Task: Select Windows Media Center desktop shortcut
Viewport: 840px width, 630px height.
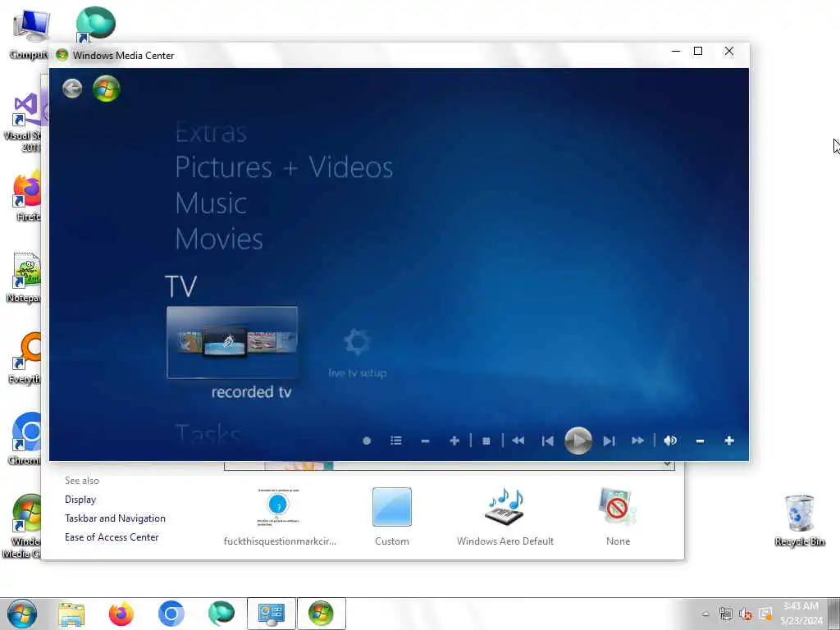Action: [22, 526]
